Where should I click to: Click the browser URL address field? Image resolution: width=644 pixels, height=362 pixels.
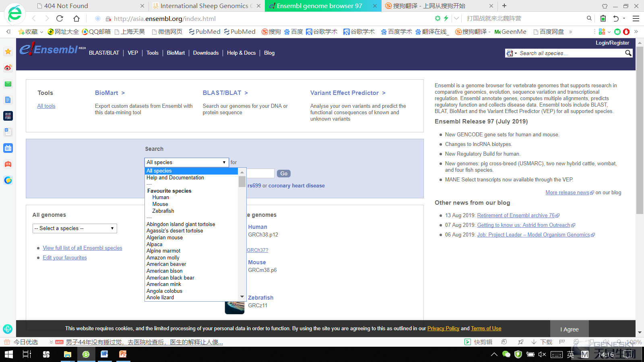click(x=266, y=19)
